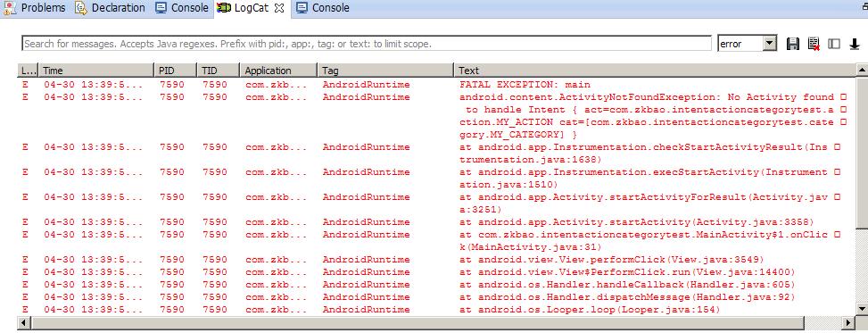Click the vertical scrollbar down arrow
This screenshot has width=868, height=333.
pos(862,308)
